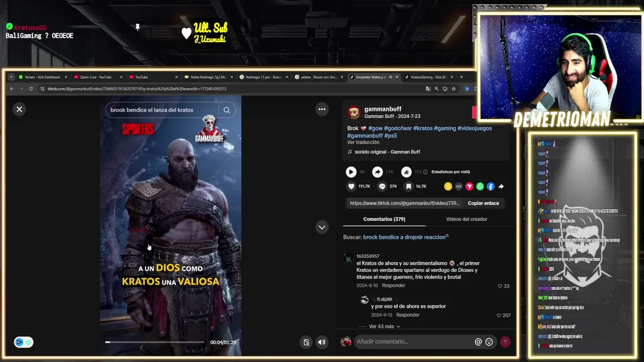Open the emoji picker smiley icon
Screen dimensions: 644x362
click(489, 342)
